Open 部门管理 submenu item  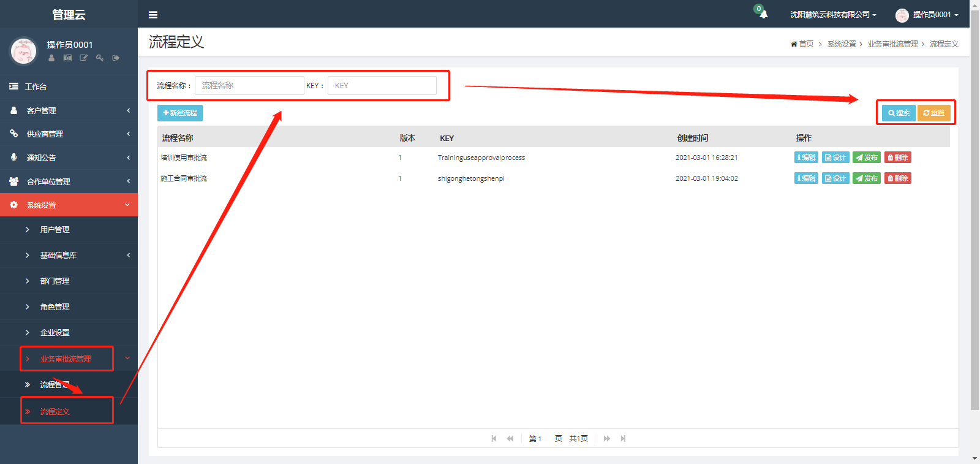coord(69,281)
